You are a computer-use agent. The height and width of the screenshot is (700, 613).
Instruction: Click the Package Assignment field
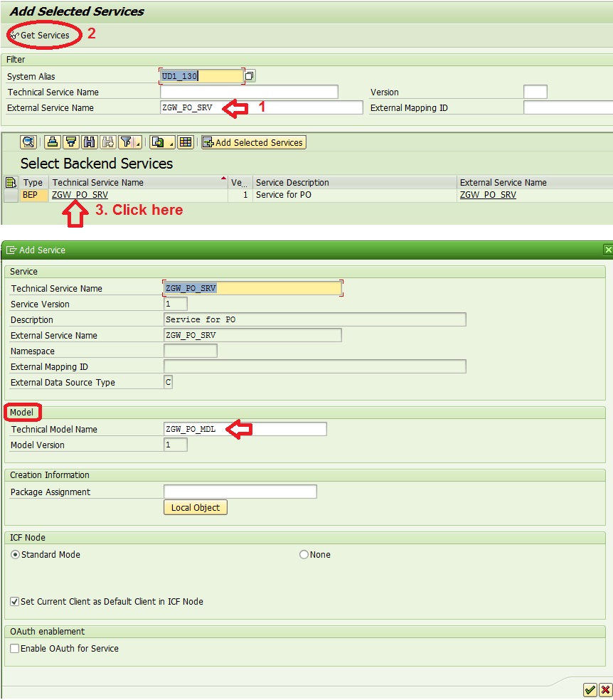pyautogui.click(x=240, y=492)
